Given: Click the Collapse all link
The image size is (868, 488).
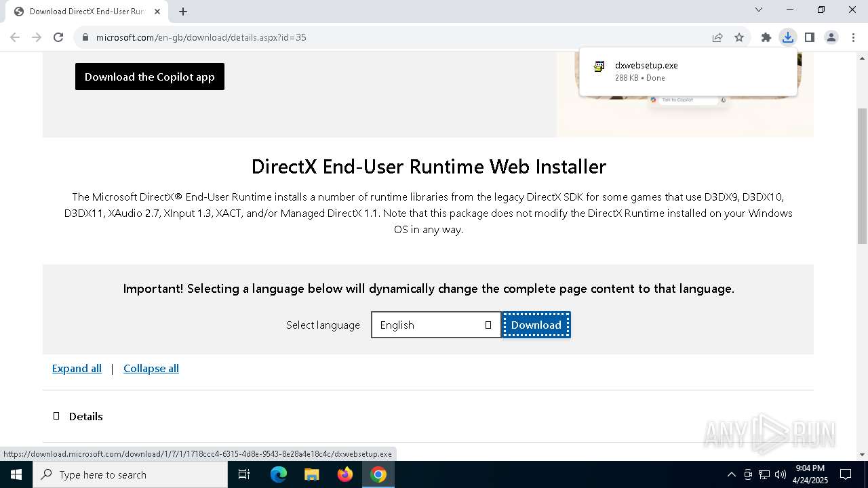Looking at the screenshot, I should [151, 368].
